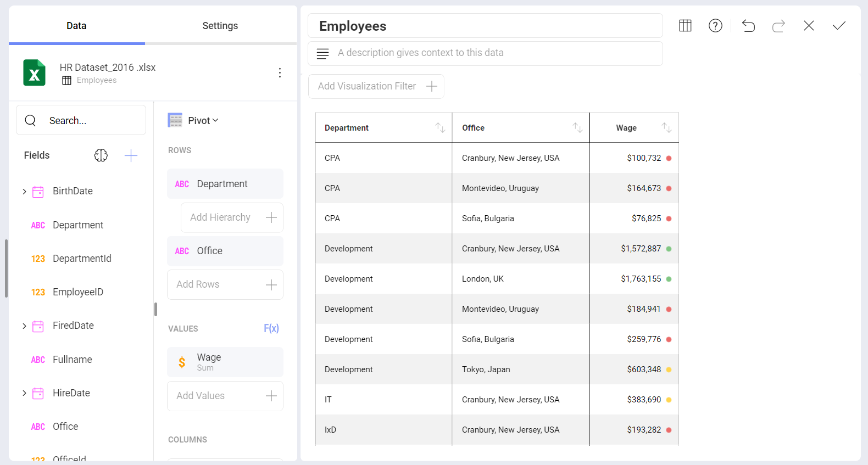
Task: Click yellow indicator for Development Tokyo wage
Action: [669, 369]
